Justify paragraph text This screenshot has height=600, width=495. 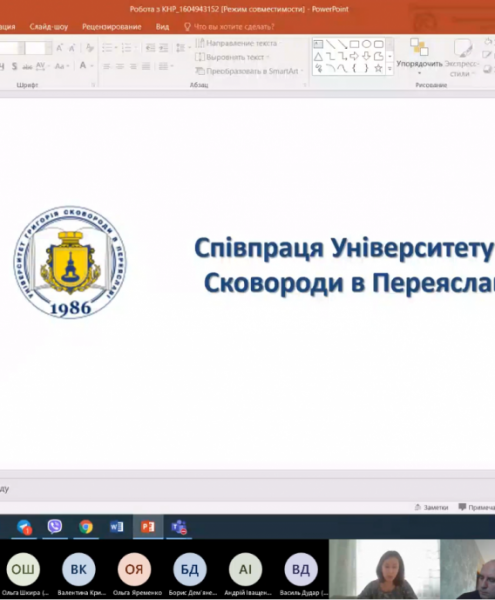pyautogui.click(x=146, y=67)
